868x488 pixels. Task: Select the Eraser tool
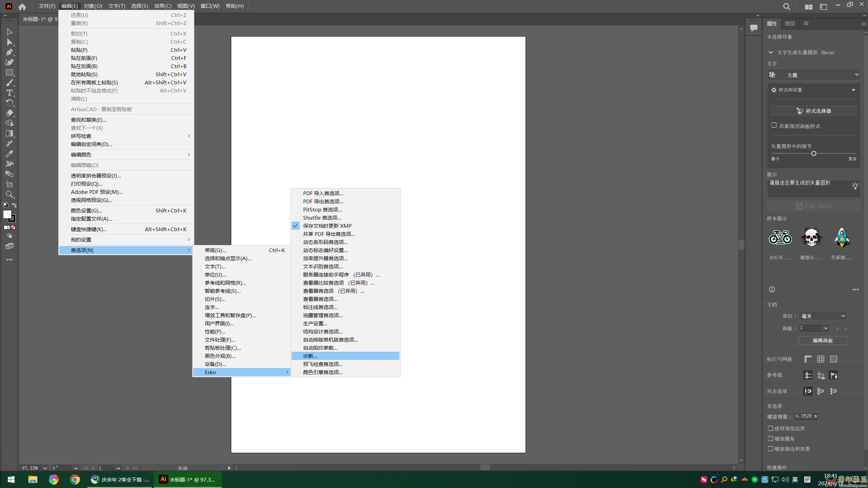pos(9,113)
